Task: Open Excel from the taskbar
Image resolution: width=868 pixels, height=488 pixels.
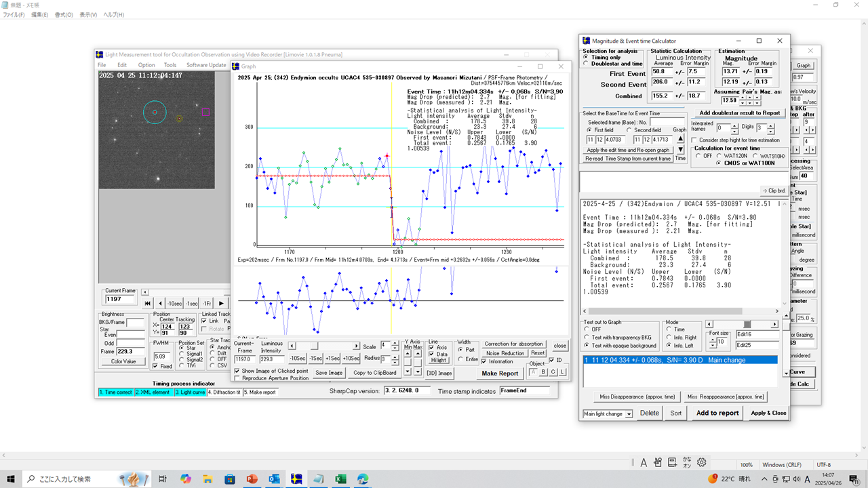Action: pos(341,479)
